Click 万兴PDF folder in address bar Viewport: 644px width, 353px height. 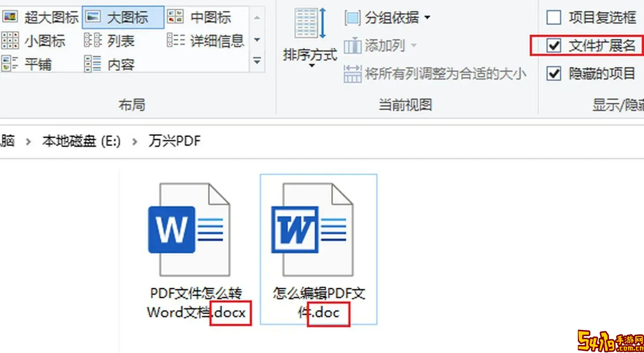click(x=175, y=141)
